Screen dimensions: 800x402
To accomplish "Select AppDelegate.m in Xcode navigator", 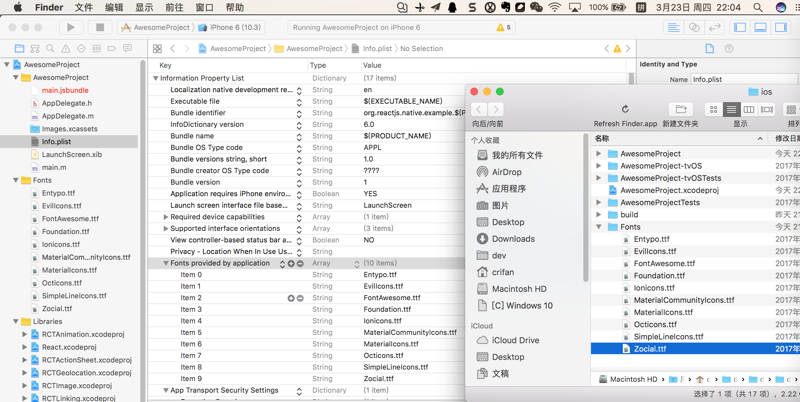I will pyautogui.click(x=67, y=116).
